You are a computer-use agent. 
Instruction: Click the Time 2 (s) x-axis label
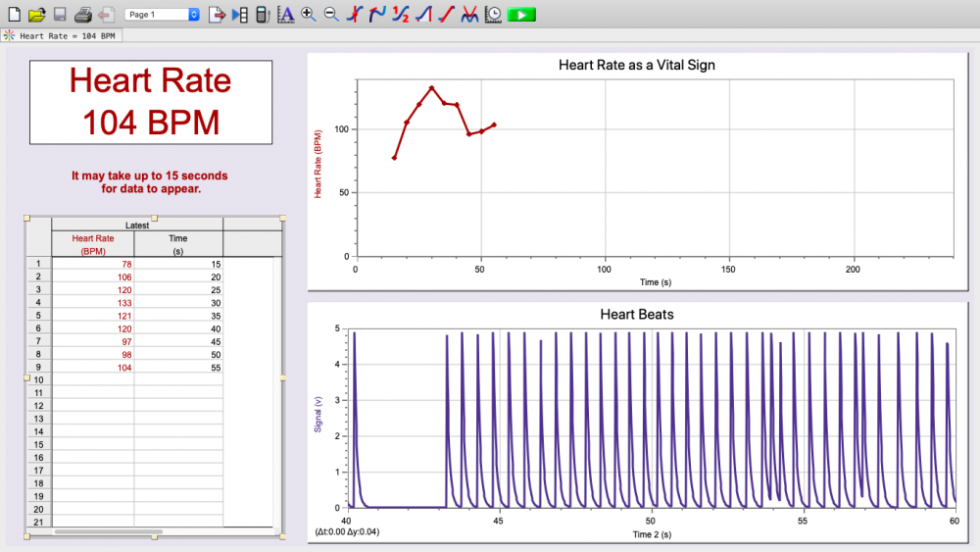point(652,534)
